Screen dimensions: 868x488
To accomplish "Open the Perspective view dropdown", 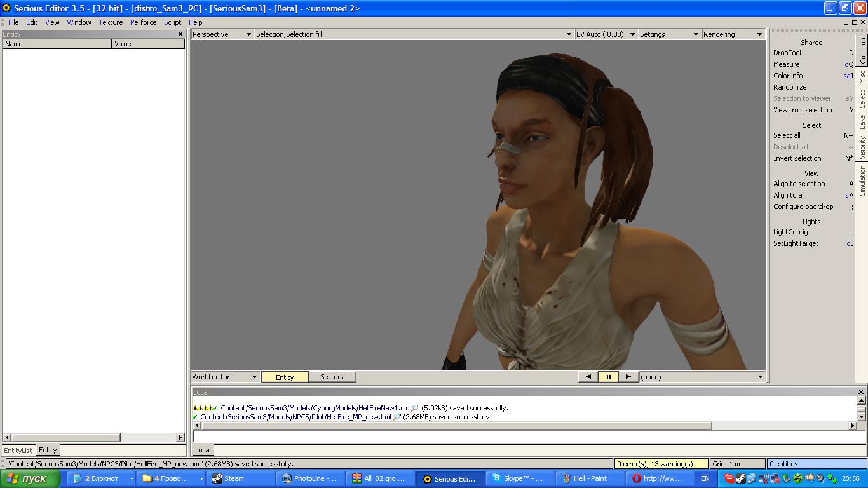I will [x=222, y=34].
